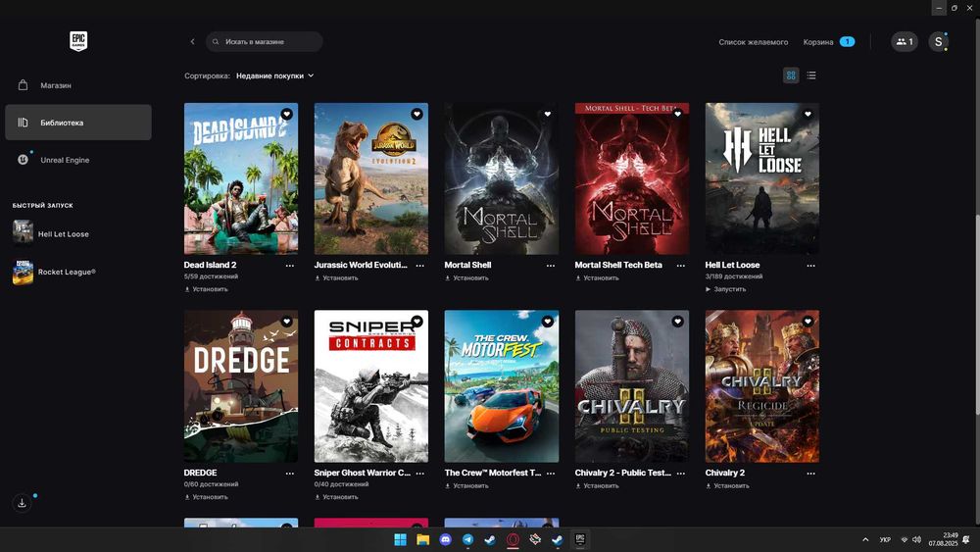980x552 pixels.
Task: Open the taskbar clock showing 23:49
Action: [x=943, y=539]
